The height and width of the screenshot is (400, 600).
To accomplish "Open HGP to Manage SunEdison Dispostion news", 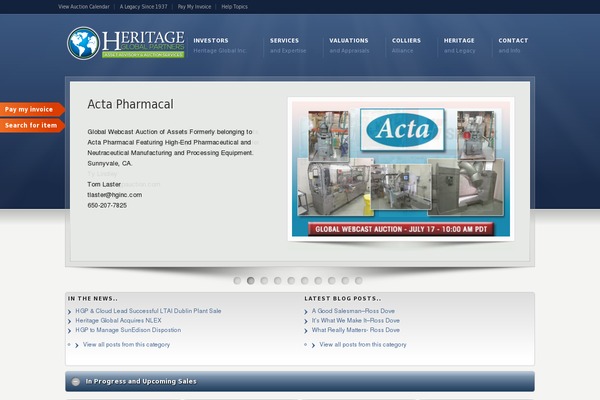I will [128, 330].
